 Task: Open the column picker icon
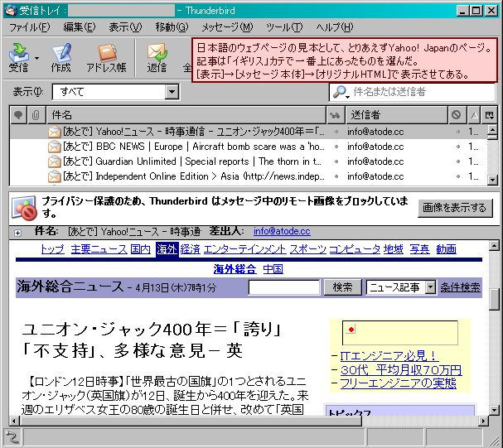[x=490, y=115]
